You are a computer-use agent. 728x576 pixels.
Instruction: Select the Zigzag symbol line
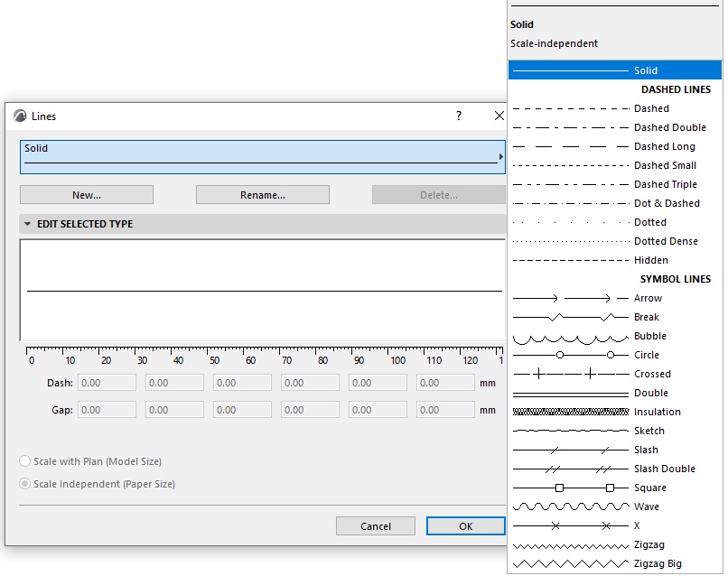(615, 545)
